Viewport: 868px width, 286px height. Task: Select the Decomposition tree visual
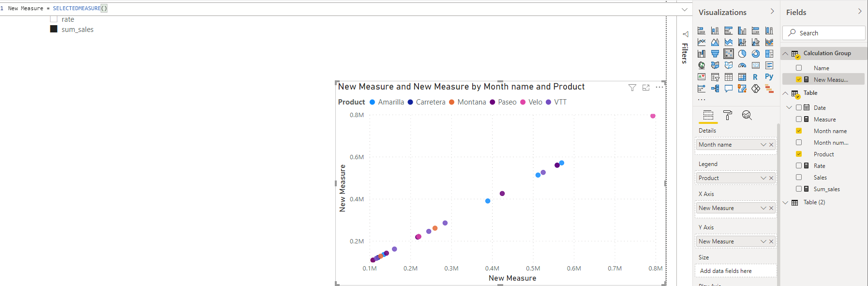715,89
